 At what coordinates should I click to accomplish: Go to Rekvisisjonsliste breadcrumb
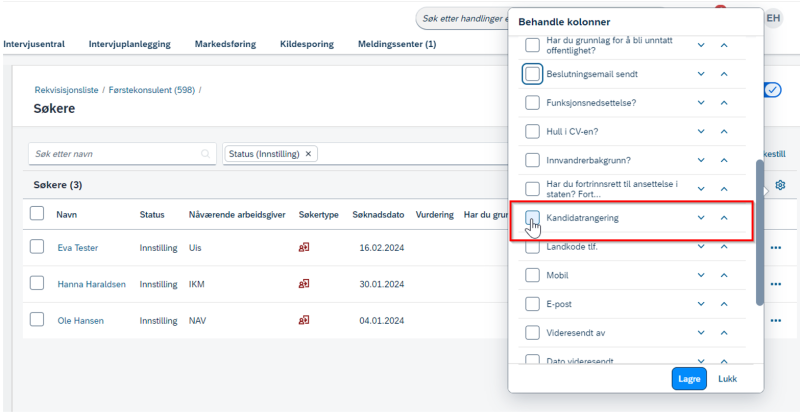point(66,90)
